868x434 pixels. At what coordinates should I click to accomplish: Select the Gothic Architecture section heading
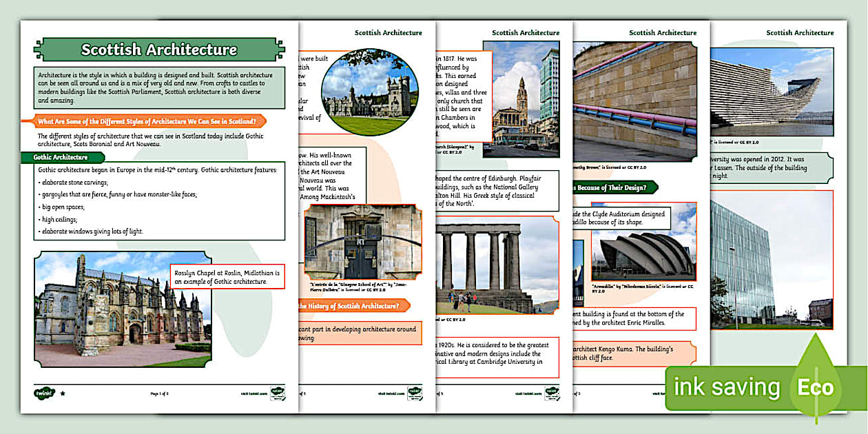61,157
